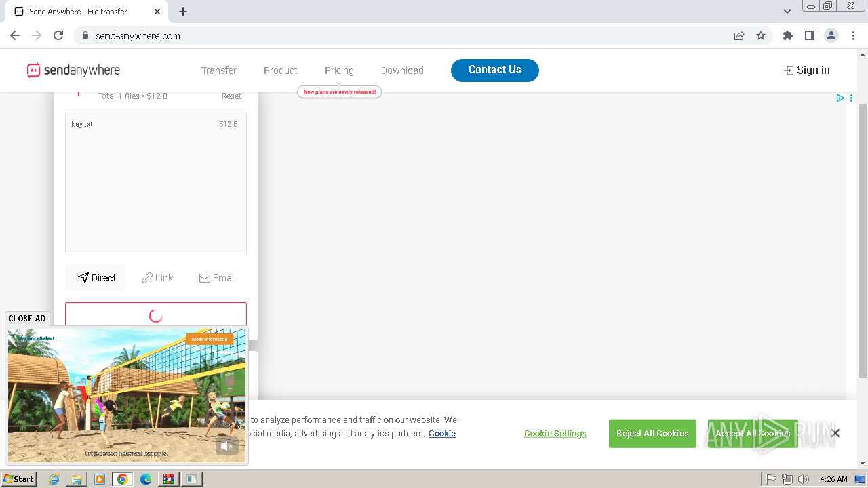Open a new browser tab
The width and height of the screenshot is (868, 488).
(x=183, y=12)
